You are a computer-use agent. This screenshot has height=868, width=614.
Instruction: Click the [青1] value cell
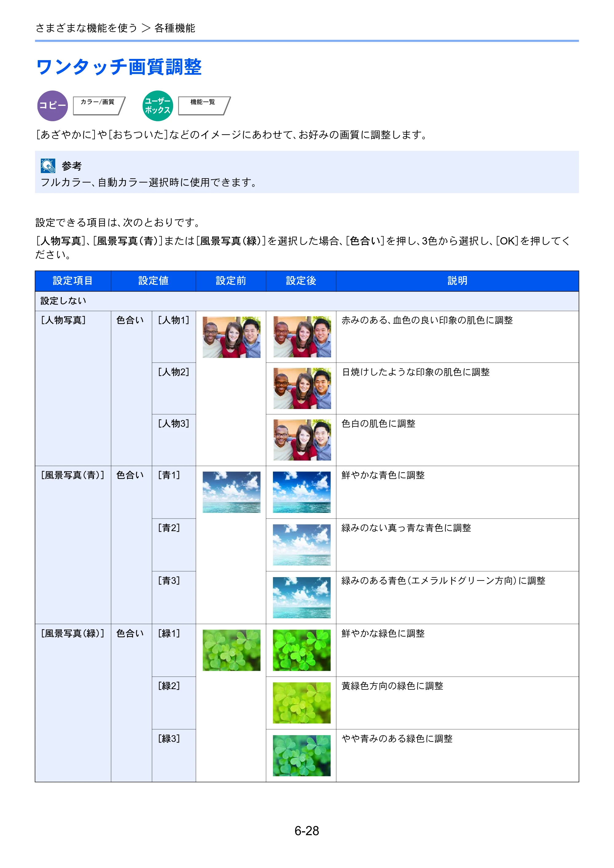pos(174,492)
